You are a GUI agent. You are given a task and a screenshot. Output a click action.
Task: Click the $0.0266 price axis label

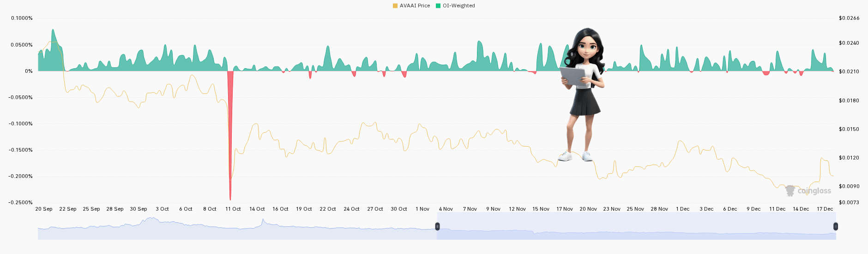point(849,18)
